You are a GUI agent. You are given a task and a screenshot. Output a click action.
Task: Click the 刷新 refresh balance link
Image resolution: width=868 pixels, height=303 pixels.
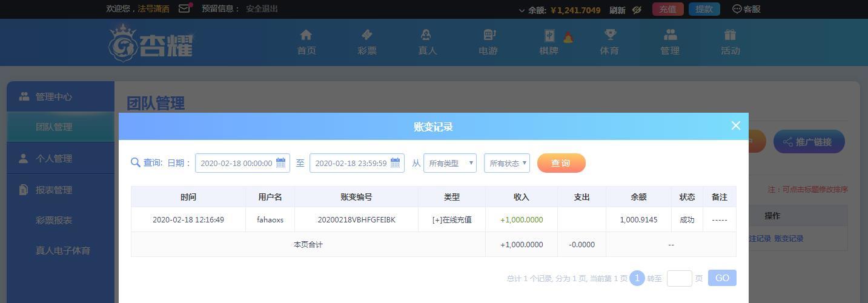click(617, 10)
